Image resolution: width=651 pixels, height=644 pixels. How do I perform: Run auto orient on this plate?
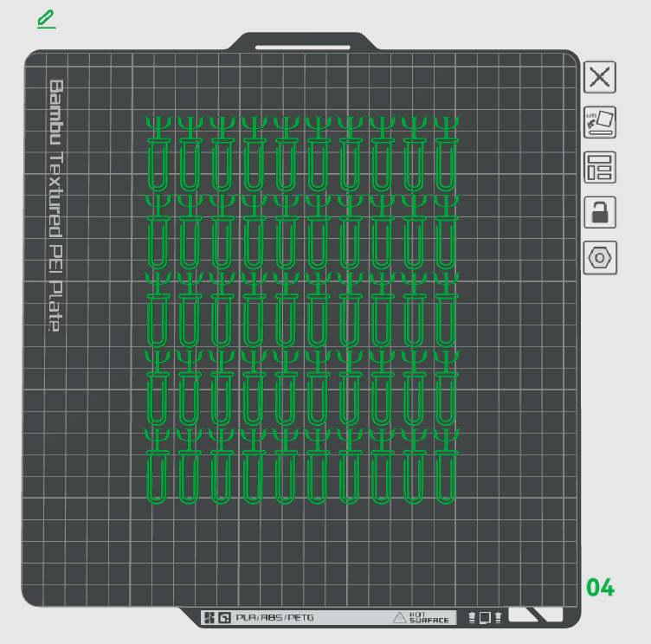tap(600, 122)
